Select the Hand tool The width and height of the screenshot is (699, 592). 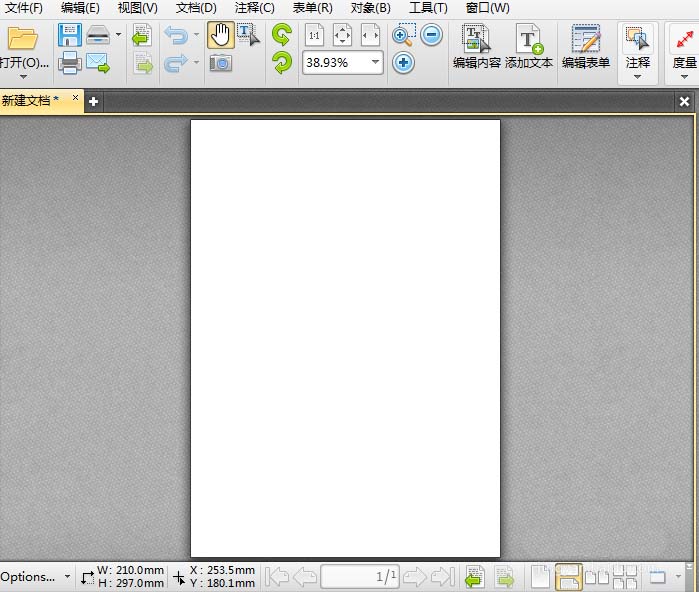coord(220,36)
